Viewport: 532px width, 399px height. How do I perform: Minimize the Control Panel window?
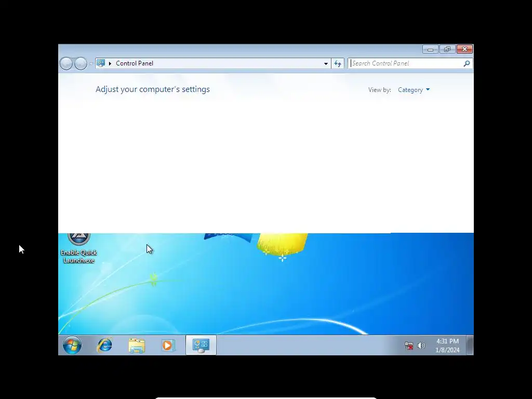pyautogui.click(x=430, y=49)
